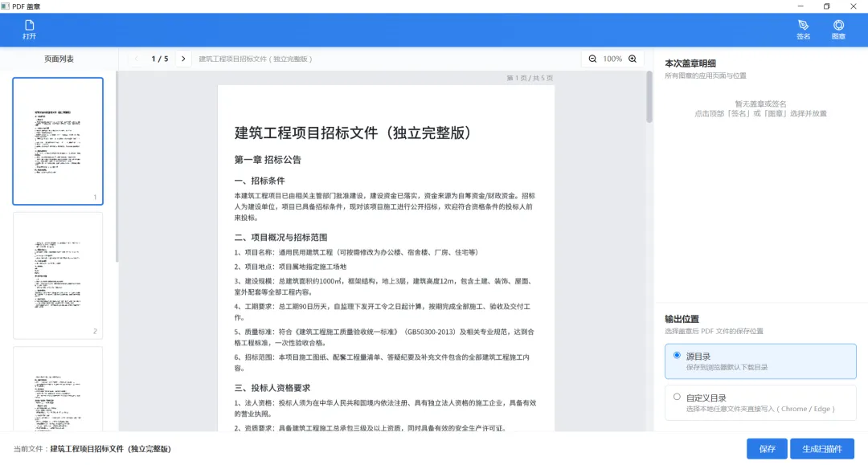Click the 100% zoom level indicator
The height and width of the screenshot is (465, 868).
pos(612,59)
